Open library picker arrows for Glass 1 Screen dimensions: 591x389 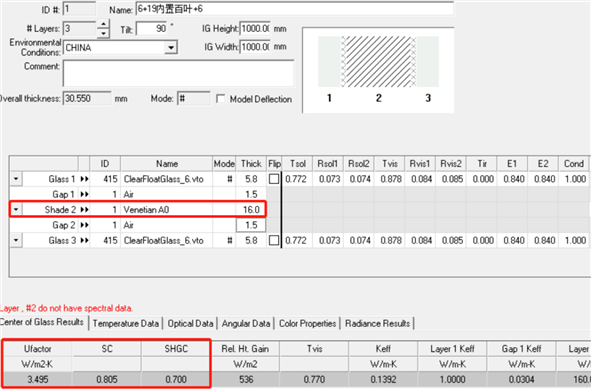[84, 179]
